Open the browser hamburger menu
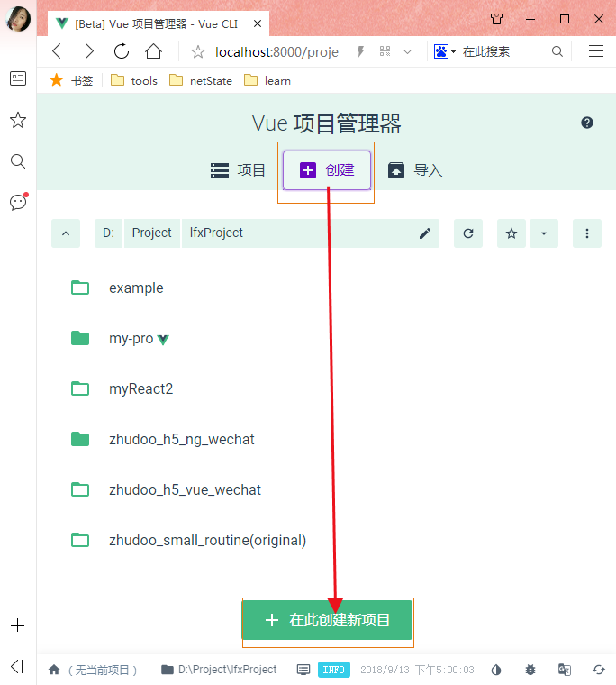This screenshot has width=616, height=685. (x=596, y=51)
